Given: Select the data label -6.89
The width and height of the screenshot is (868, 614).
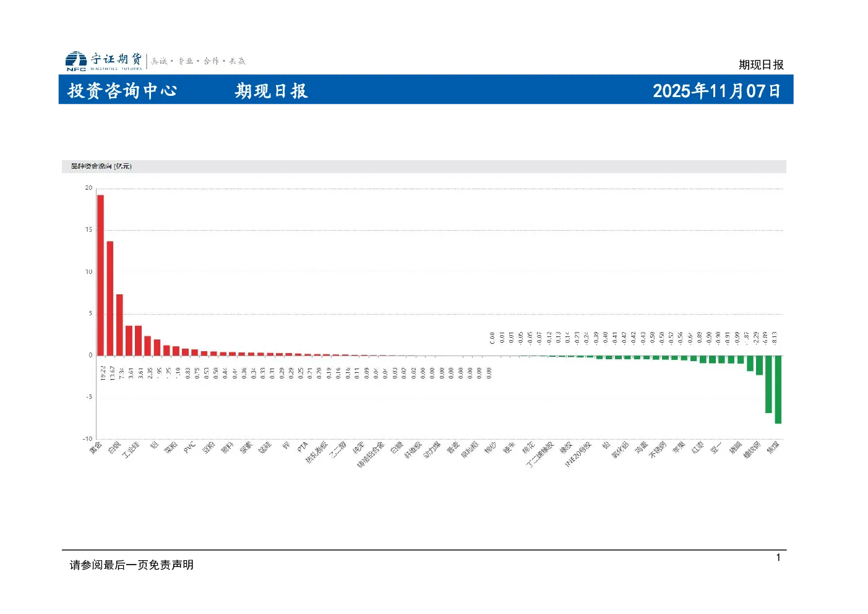Looking at the screenshot, I should pos(765,338).
